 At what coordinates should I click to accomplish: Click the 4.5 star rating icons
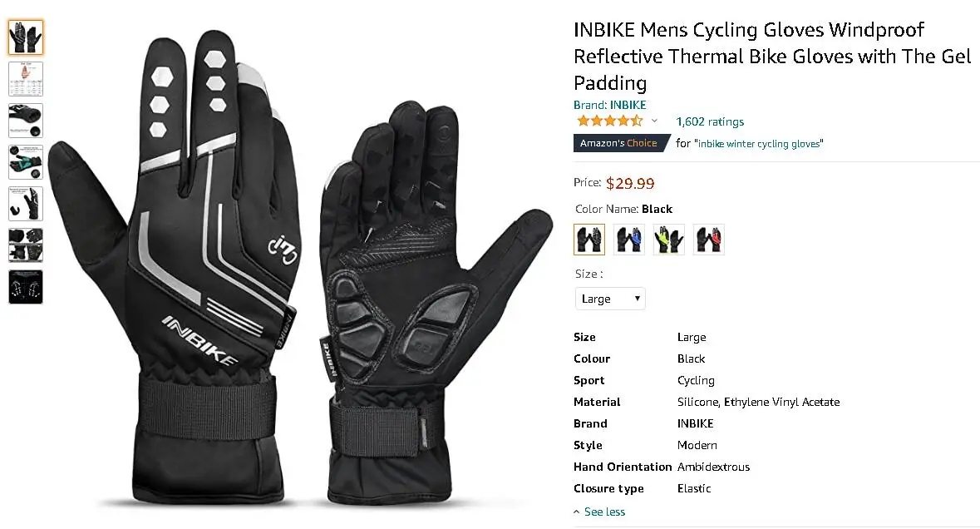[x=609, y=121]
